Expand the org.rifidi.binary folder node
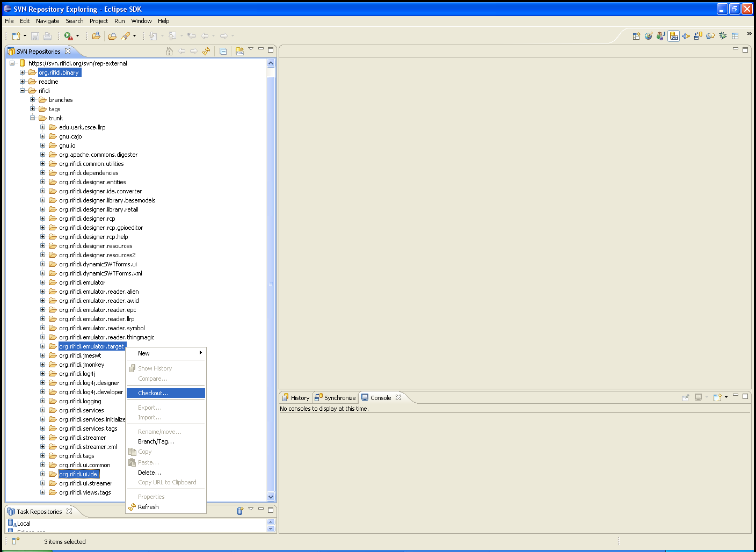This screenshot has width=756, height=552. click(22, 72)
